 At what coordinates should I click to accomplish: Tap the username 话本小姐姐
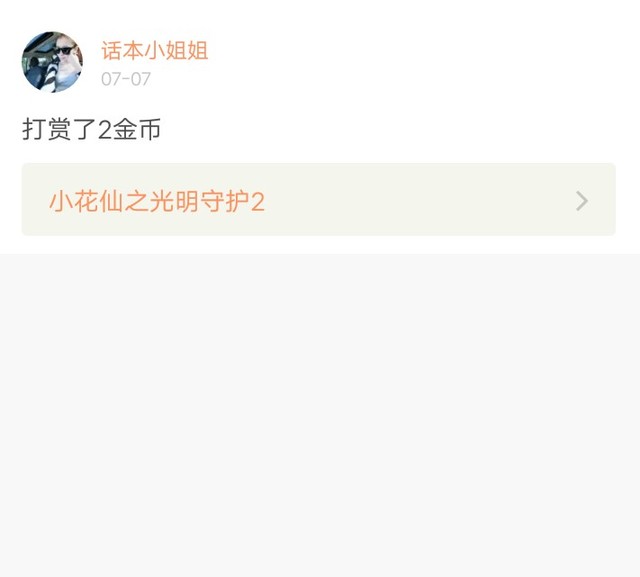click(x=155, y=51)
